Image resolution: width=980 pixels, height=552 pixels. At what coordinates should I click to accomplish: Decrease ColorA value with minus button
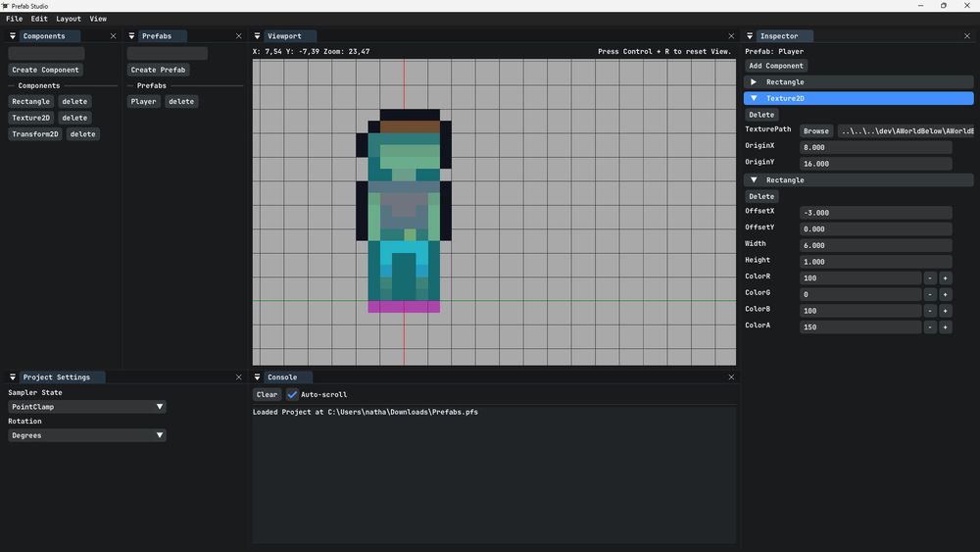tap(930, 326)
